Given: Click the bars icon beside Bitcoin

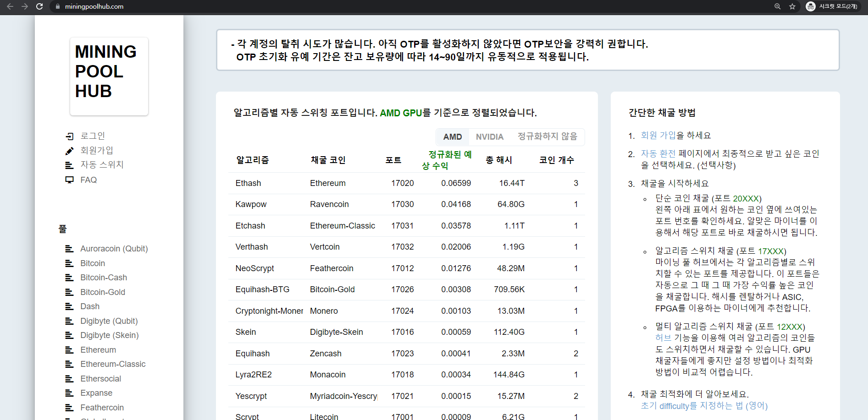Looking at the screenshot, I should coord(69,263).
